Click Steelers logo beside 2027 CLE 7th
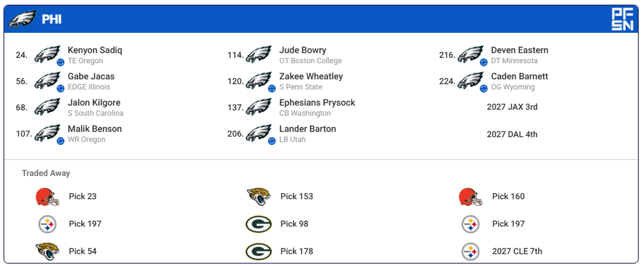This screenshot has width=644, height=266. click(471, 251)
